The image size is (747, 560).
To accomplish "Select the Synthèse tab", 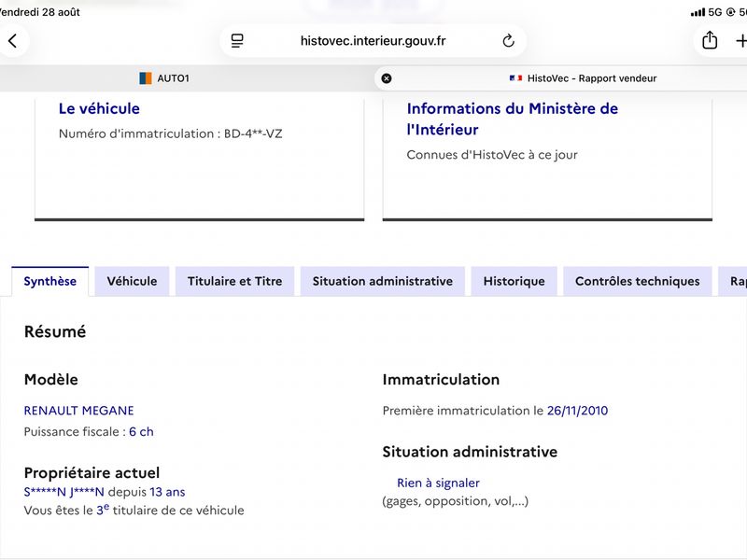I will pos(50,282).
